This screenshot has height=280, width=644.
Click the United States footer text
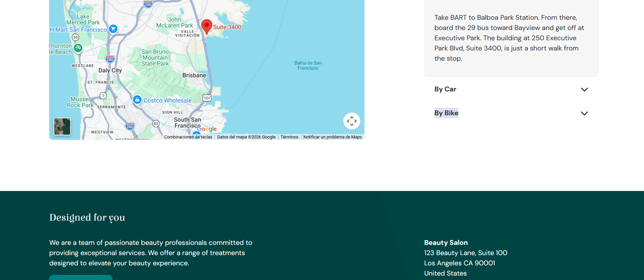[x=445, y=273]
